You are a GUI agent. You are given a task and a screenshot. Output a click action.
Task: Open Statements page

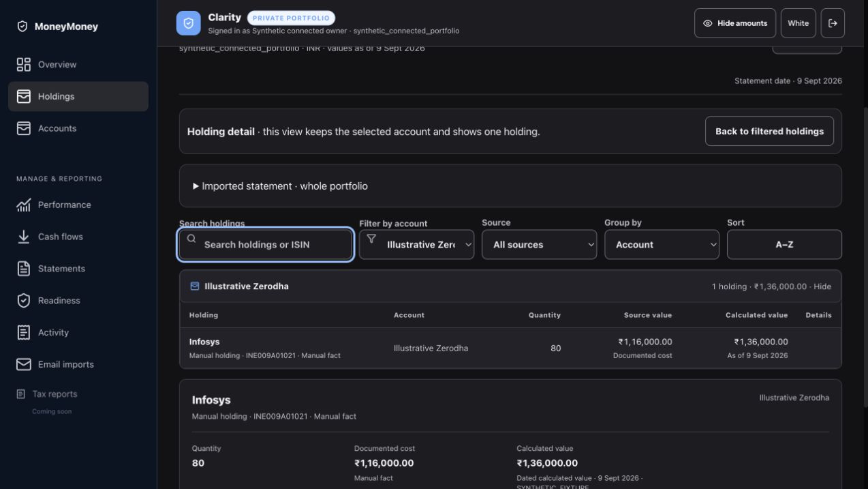(x=78, y=269)
